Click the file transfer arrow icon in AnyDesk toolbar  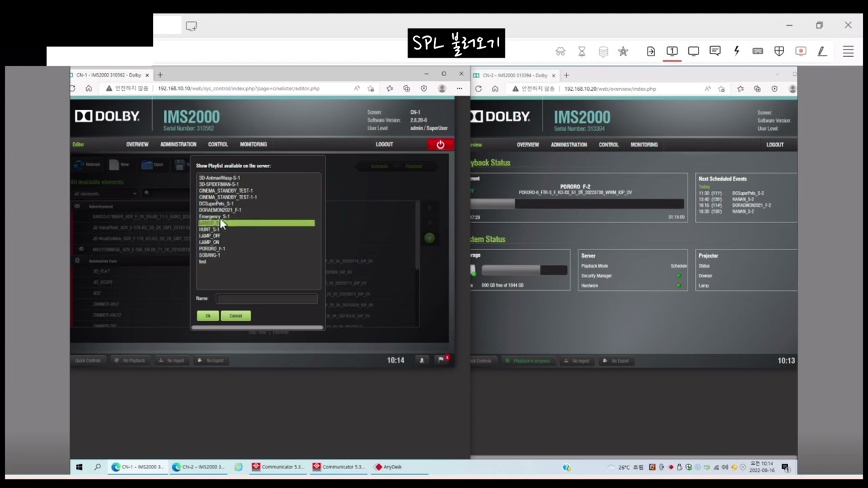[x=651, y=52]
